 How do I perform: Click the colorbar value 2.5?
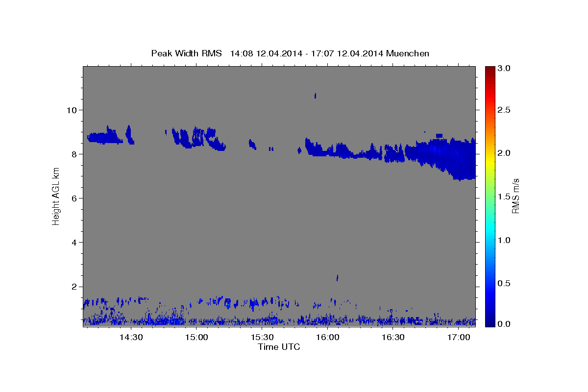point(504,110)
